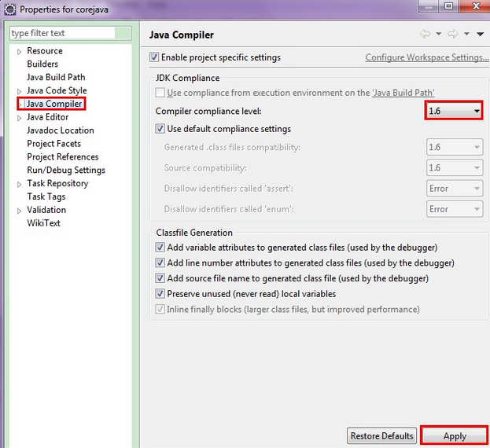Toggle Add line number attributes checkbox
Image resolution: width=490 pixels, height=448 pixels.
click(160, 263)
